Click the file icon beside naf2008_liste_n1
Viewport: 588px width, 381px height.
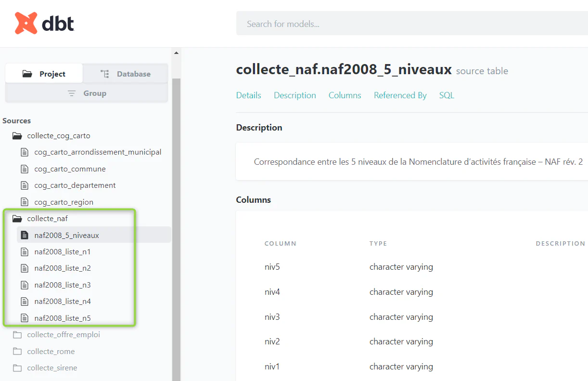point(25,252)
